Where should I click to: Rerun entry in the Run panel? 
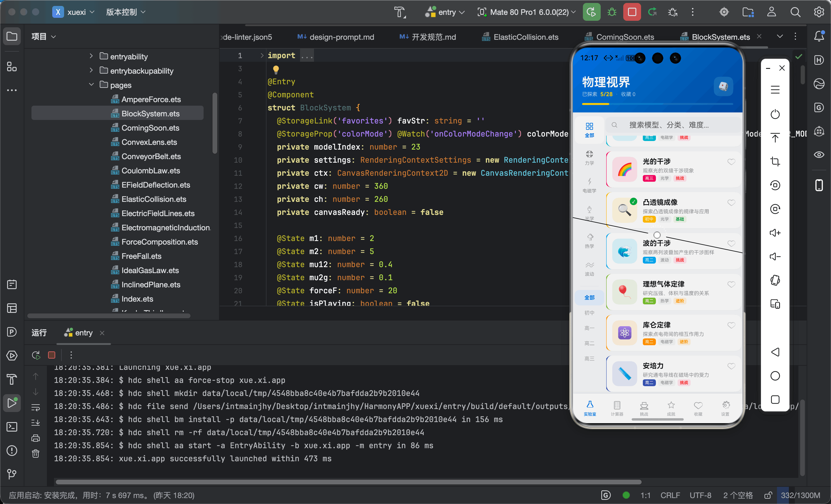click(x=36, y=355)
